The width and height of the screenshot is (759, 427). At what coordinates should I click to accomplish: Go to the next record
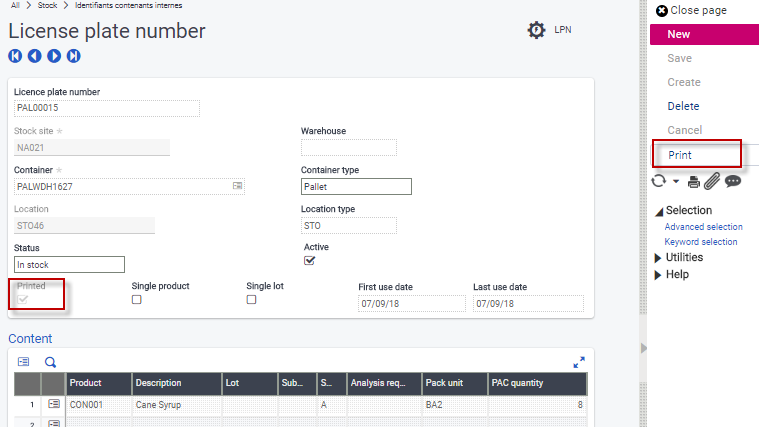pos(54,56)
